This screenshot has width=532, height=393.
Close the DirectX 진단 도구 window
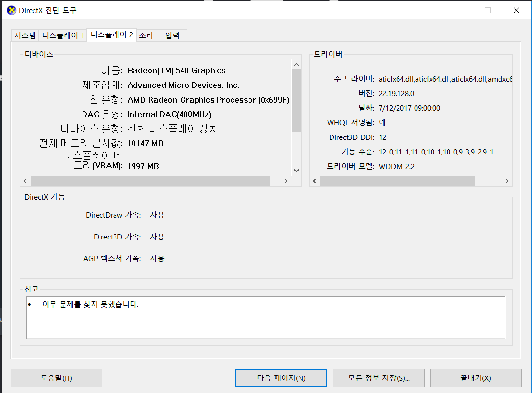pos(516,10)
